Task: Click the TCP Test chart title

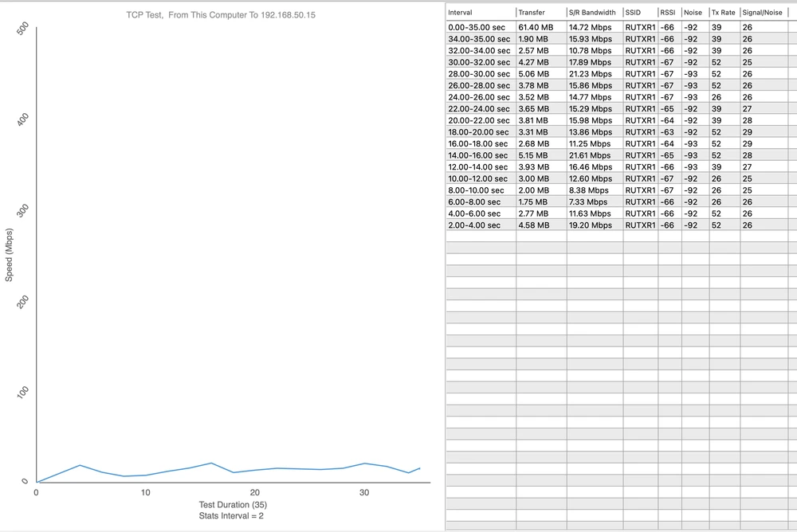Action: coord(220,15)
